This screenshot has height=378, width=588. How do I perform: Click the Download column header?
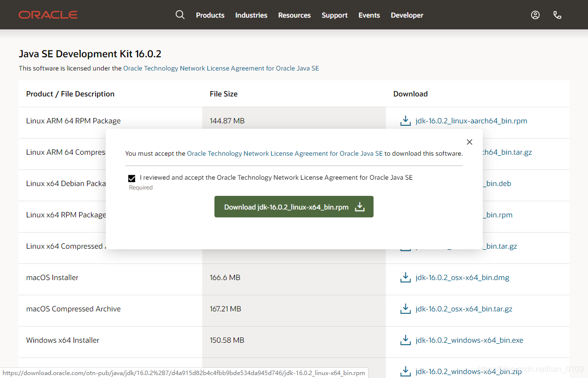411,94
